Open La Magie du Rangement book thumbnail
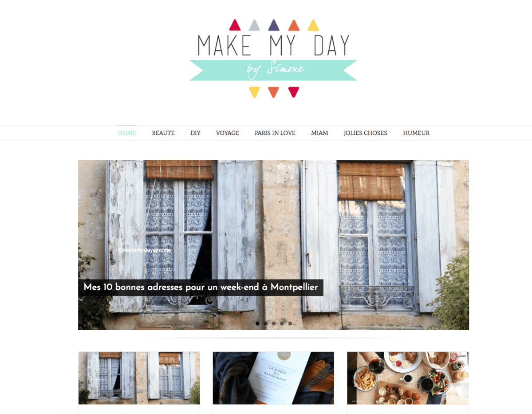The width and height of the screenshot is (532, 414). [x=273, y=378]
